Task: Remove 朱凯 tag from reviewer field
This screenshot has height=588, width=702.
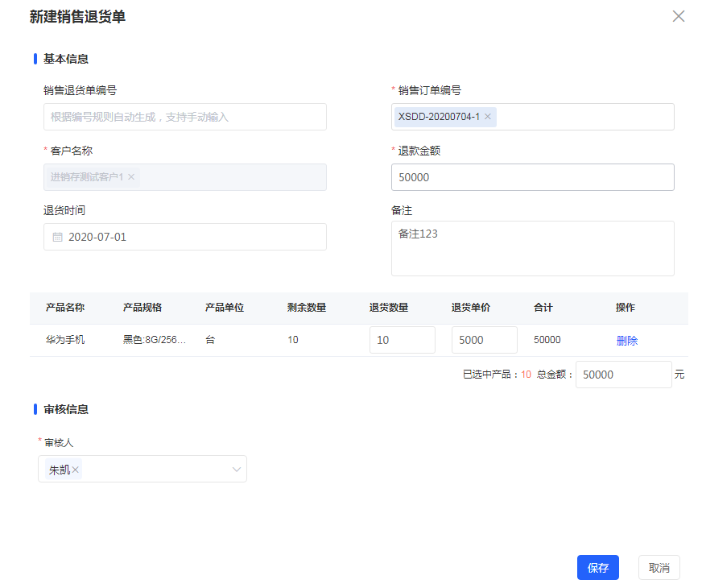Action: [x=75, y=470]
